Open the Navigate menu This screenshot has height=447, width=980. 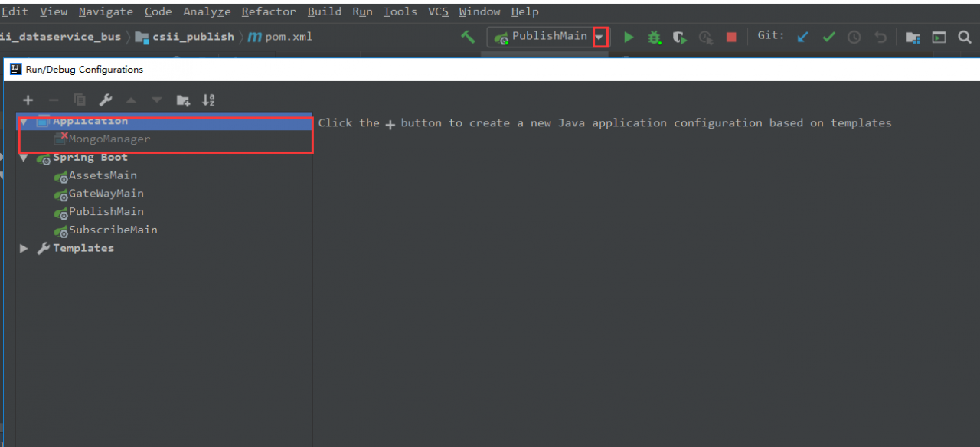[x=106, y=11]
